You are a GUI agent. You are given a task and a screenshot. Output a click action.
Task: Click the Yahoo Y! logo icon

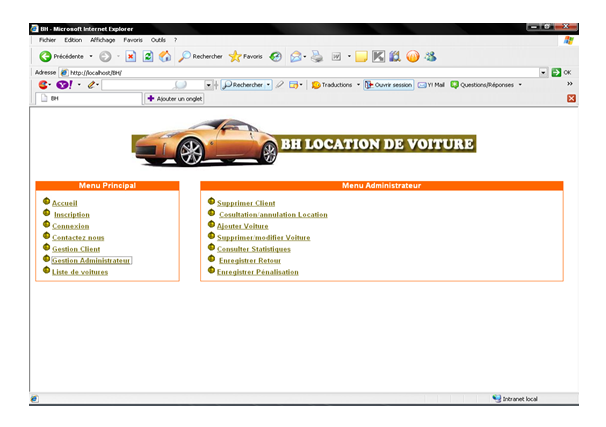65,85
